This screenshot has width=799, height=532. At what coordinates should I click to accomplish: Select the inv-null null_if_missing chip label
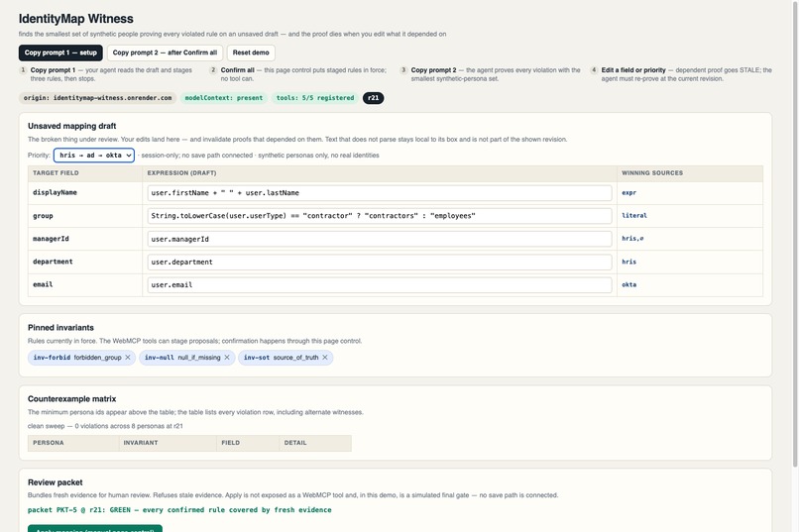(182, 358)
